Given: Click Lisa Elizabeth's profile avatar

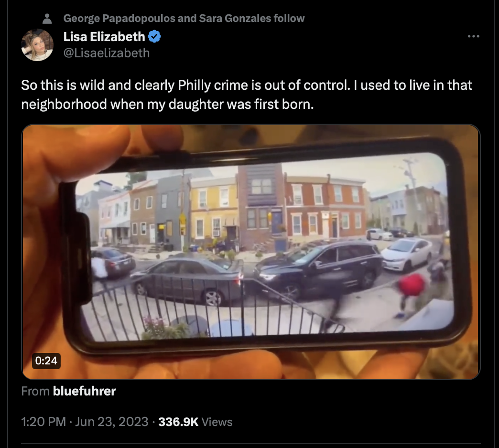Looking at the screenshot, I should (37, 45).
